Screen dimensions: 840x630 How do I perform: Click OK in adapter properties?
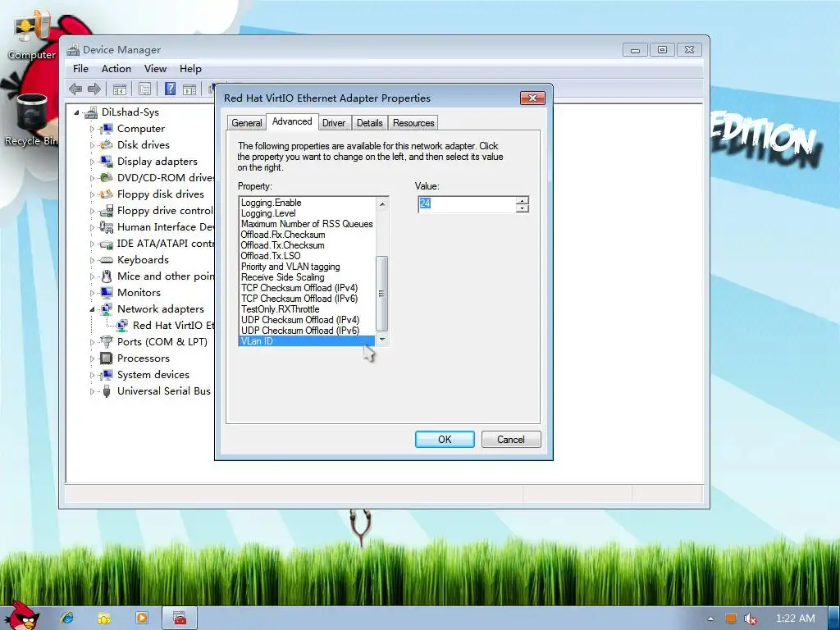click(445, 440)
